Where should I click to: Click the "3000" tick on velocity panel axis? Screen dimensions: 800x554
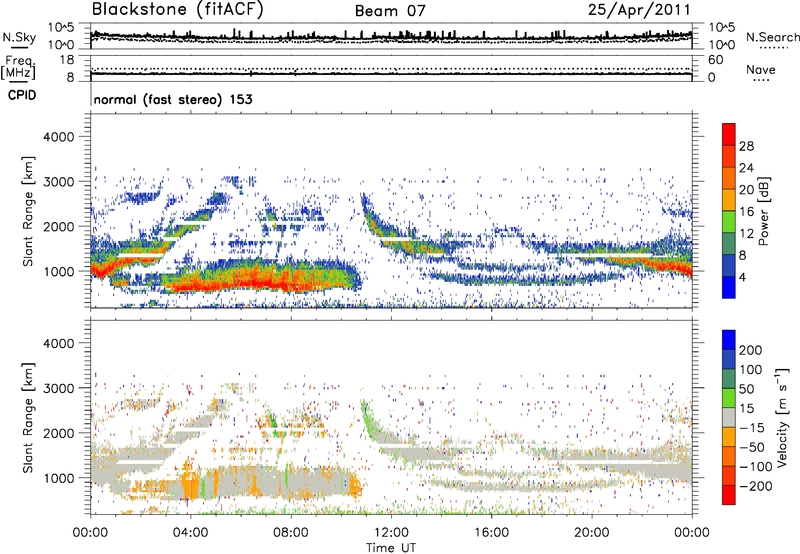58,388
